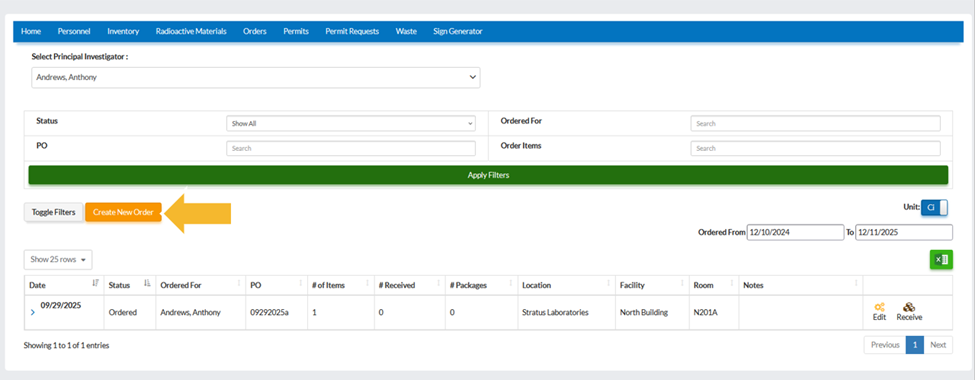Sort by the Facility column header
975x380 pixels.
click(x=652, y=285)
